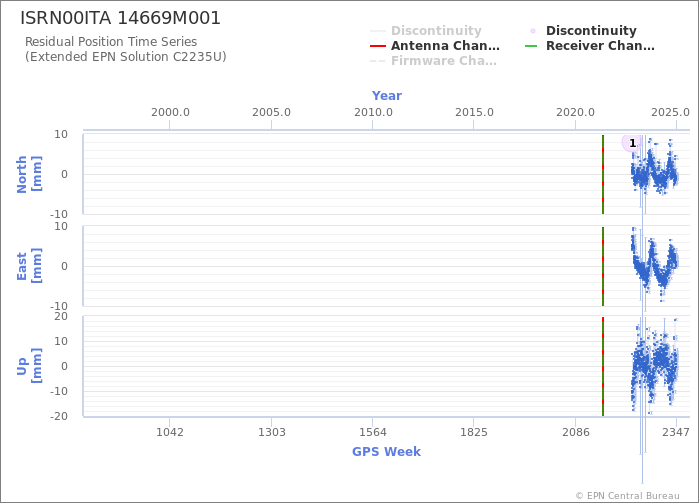The height and width of the screenshot is (504, 700).
Task: Click the North [mm] axis label
Action: click(29, 175)
